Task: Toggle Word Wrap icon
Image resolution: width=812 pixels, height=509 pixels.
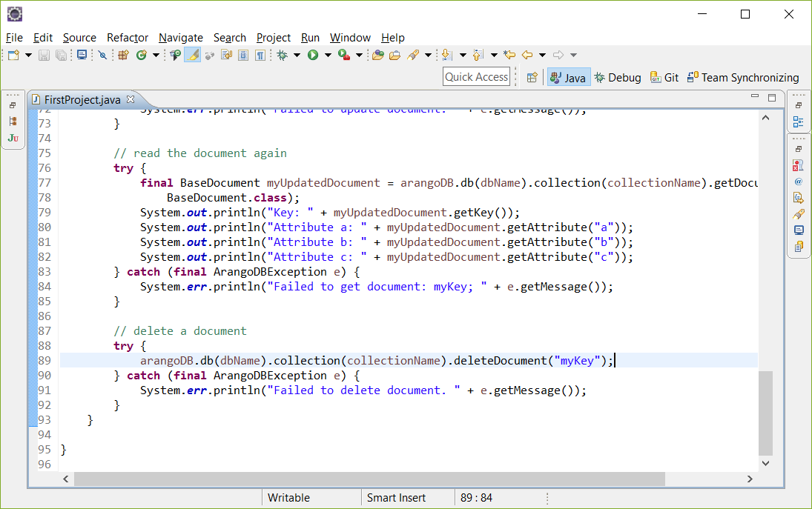Action: pos(227,55)
